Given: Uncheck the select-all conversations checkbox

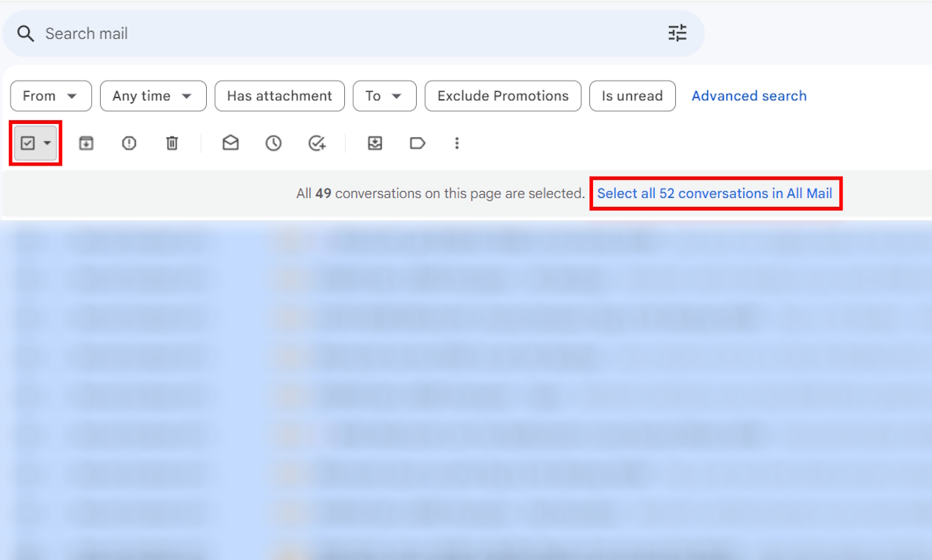Looking at the screenshot, I should pos(28,143).
